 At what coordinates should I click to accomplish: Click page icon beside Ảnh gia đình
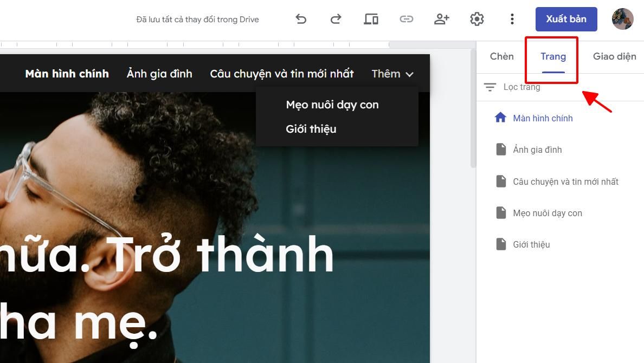point(501,150)
